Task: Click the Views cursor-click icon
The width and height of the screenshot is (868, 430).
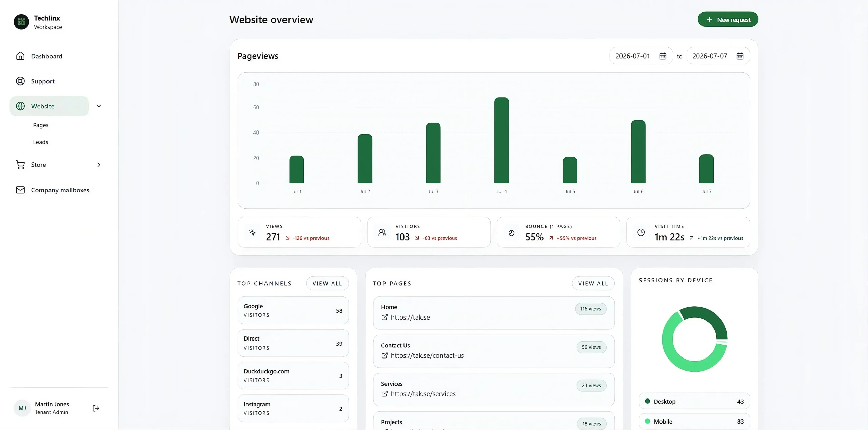Action: click(x=252, y=232)
